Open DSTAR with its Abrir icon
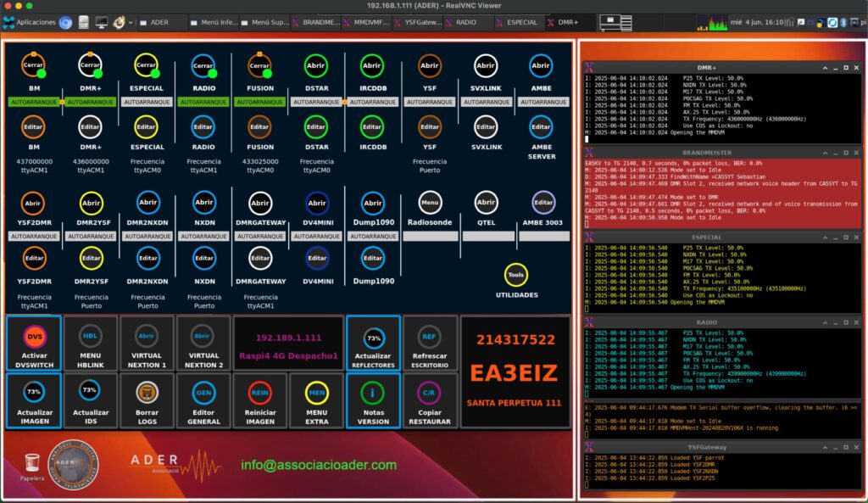 315,65
